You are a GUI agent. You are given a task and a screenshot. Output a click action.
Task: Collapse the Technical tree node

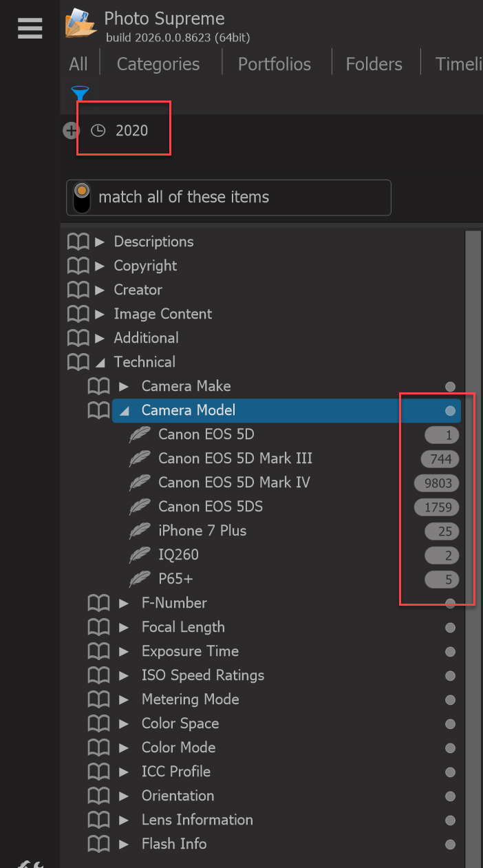[x=100, y=362]
